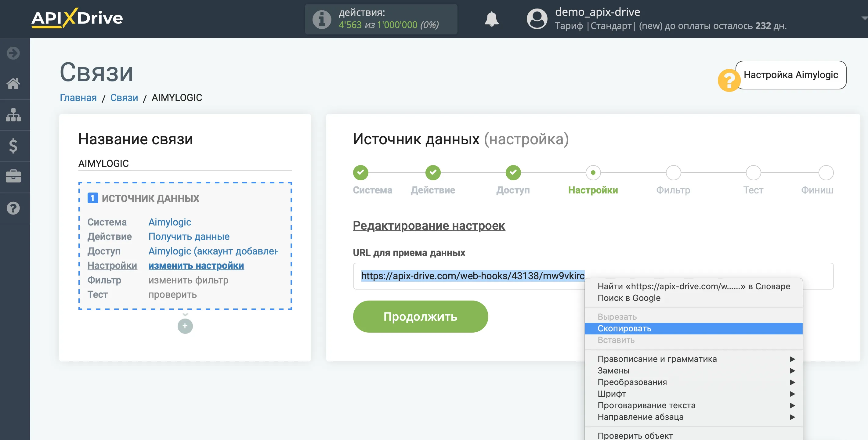This screenshot has height=440, width=868.
Task: Open the Шрифт submenu
Action: tap(693, 394)
